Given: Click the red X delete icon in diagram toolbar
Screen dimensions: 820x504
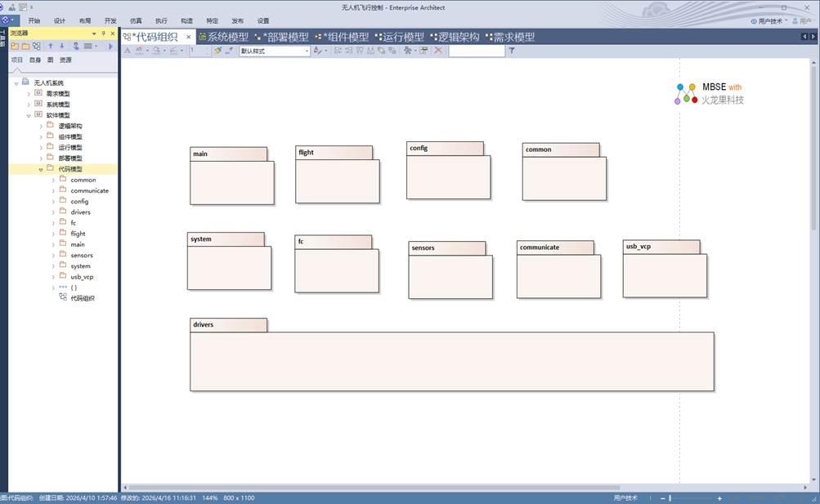Looking at the screenshot, I should click(438, 51).
